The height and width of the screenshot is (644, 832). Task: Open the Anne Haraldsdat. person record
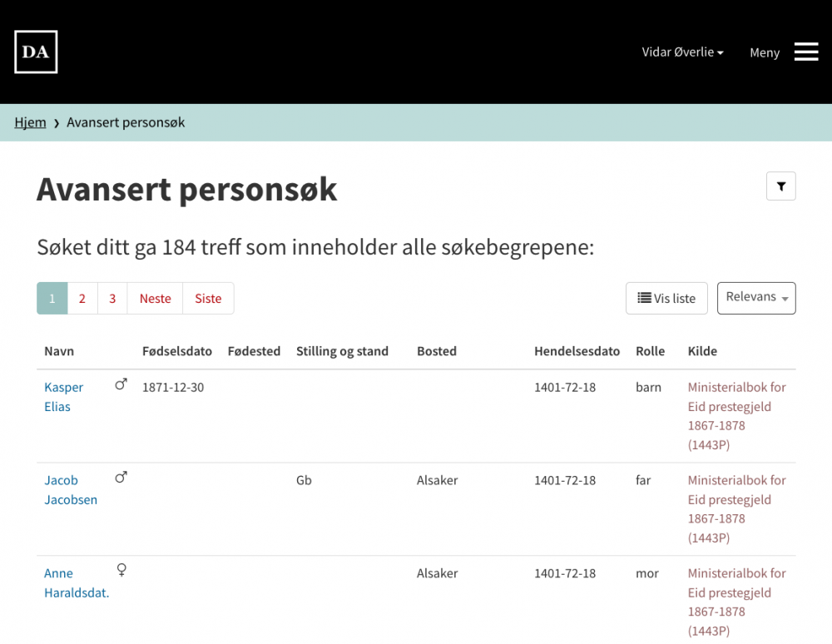click(77, 582)
